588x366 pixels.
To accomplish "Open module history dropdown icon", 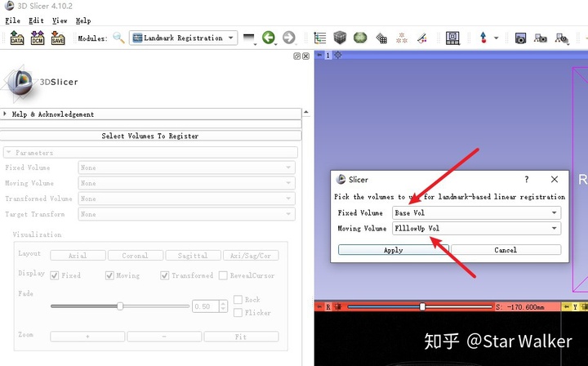I will 249,38.
